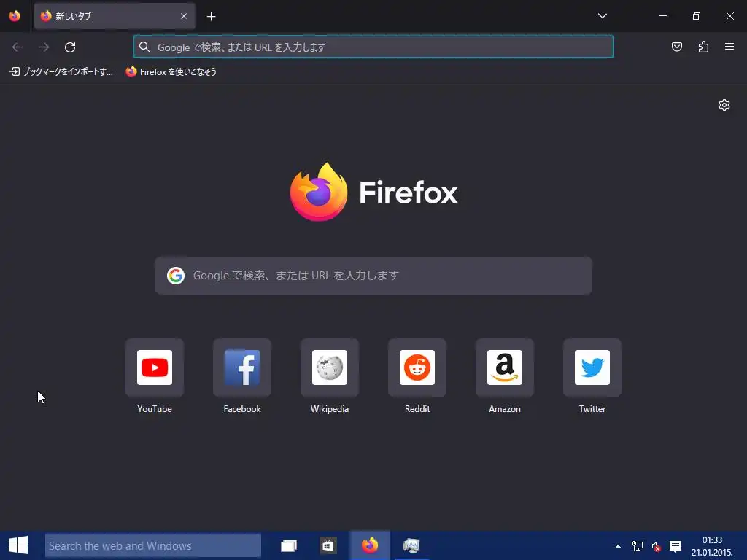This screenshot has width=747, height=560.
Task: Click the taskbar app right of Firefox
Action: pyautogui.click(x=411, y=545)
